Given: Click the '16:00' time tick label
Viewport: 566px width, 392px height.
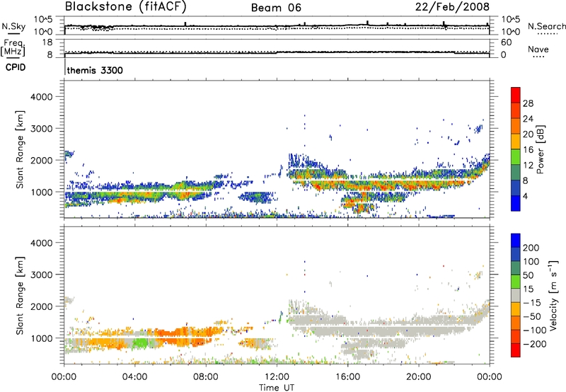Looking at the screenshot, I should (x=347, y=377).
